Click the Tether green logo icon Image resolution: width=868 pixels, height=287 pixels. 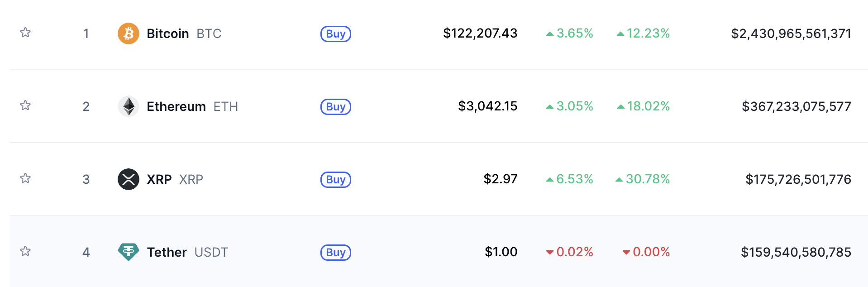pyautogui.click(x=129, y=252)
